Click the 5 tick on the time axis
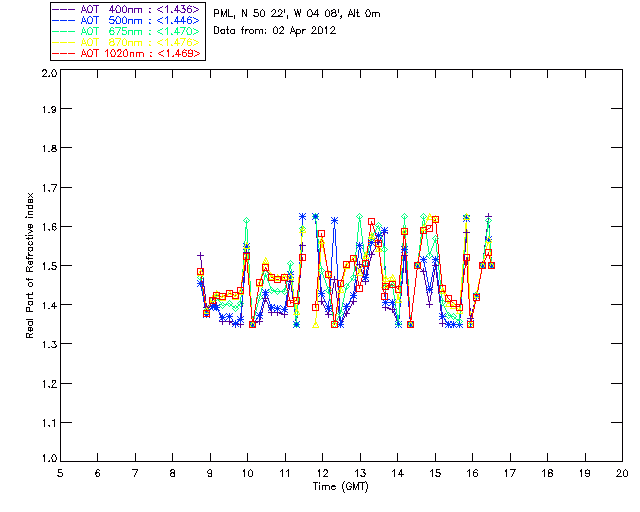The image size is (640, 512). click(x=60, y=473)
